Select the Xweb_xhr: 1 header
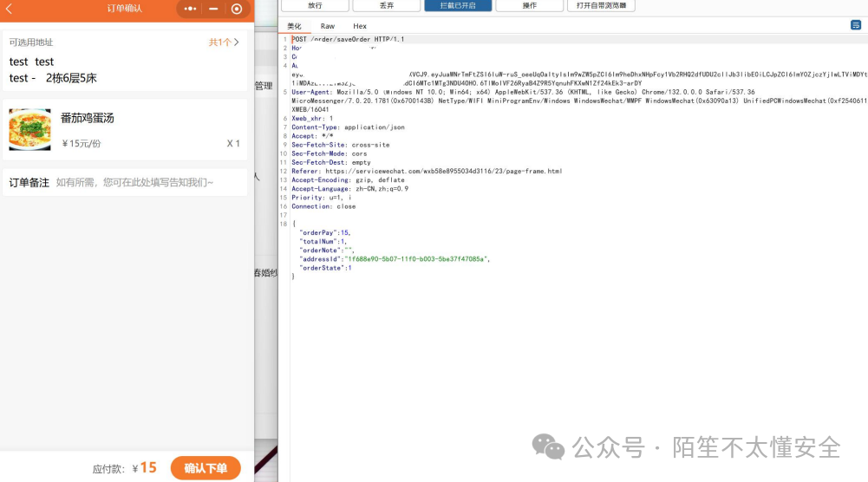Image resolution: width=868 pixels, height=482 pixels. [x=312, y=119]
